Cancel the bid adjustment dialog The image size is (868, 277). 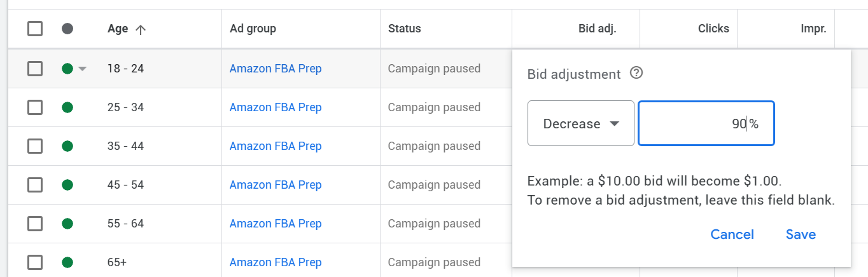[732, 234]
